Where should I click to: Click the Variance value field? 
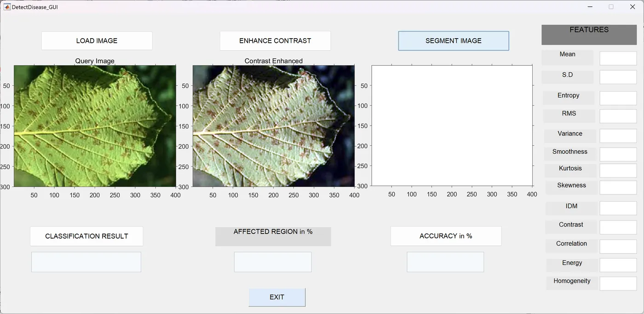click(618, 136)
